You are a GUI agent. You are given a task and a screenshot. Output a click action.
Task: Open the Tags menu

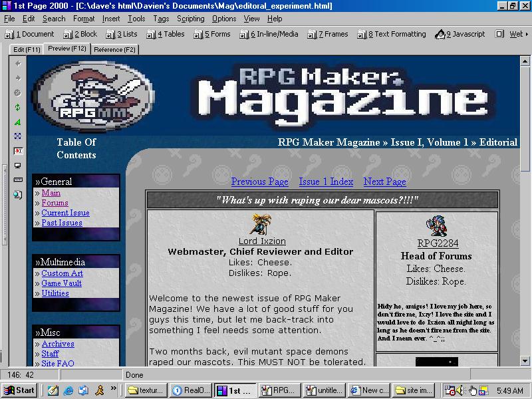coord(161,19)
